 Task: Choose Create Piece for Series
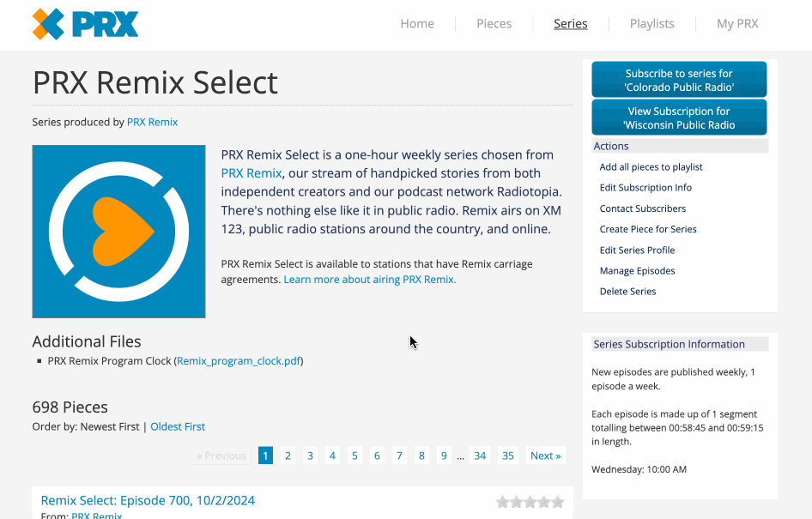click(x=648, y=229)
